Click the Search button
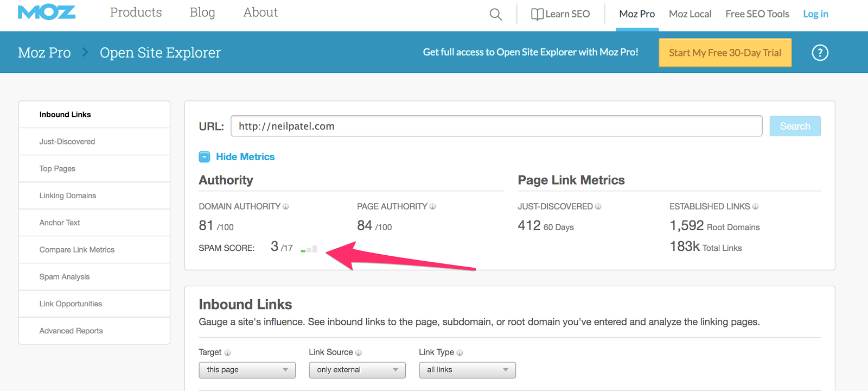The image size is (868, 391). tap(795, 126)
